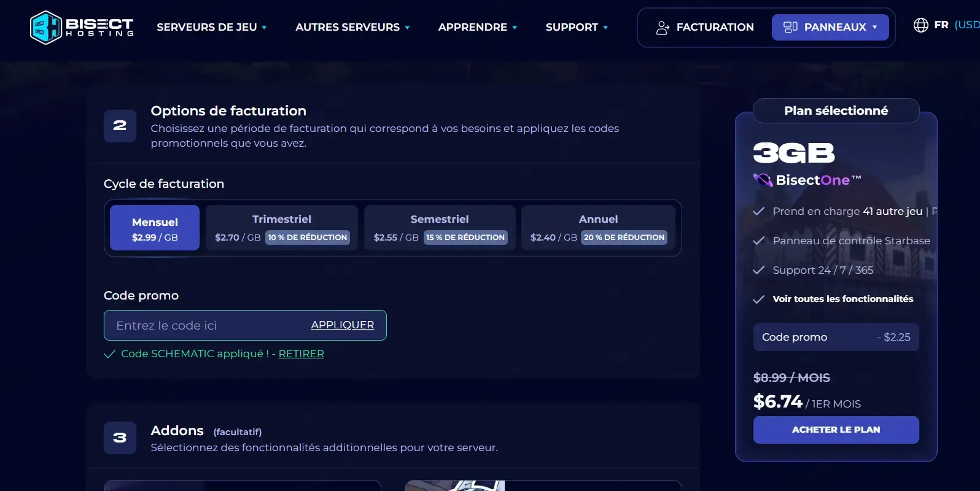Click the 15 % de réduction badge
Image resolution: width=980 pixels, height=491 pixels.
coord(465,238)
